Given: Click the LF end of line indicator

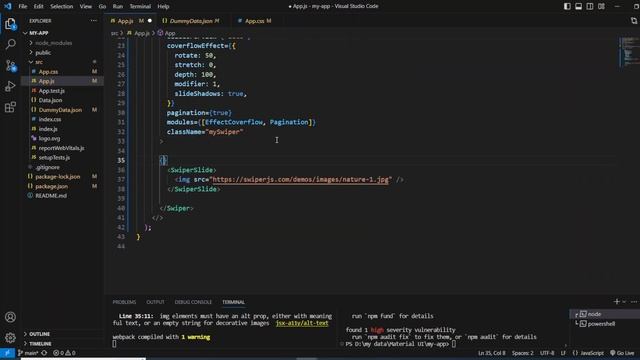Looking at the screenshot, I should (x=563, y=353).
